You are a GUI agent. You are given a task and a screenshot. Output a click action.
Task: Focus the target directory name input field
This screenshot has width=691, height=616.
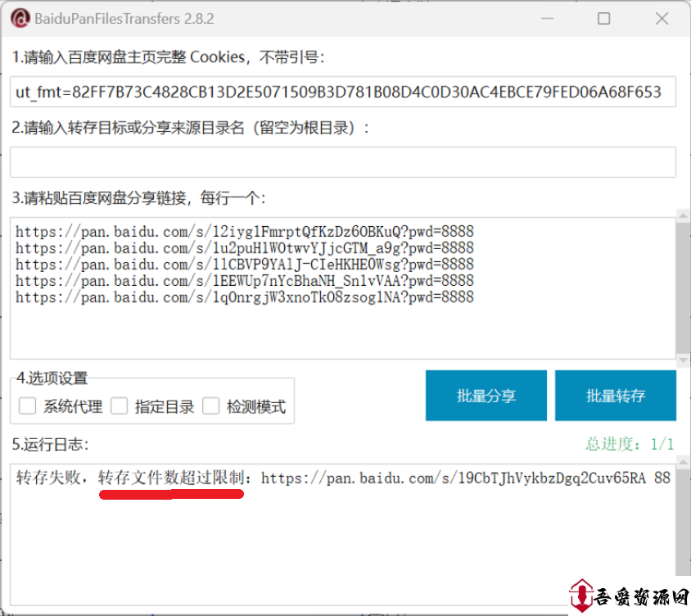tap(343, 162)
